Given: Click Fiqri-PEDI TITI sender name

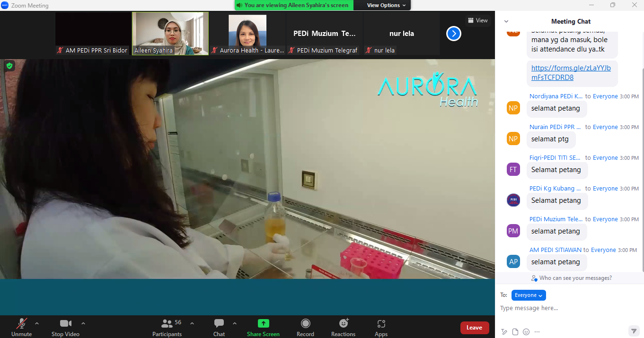Looking at the screenshot, I should pos(555,158).
